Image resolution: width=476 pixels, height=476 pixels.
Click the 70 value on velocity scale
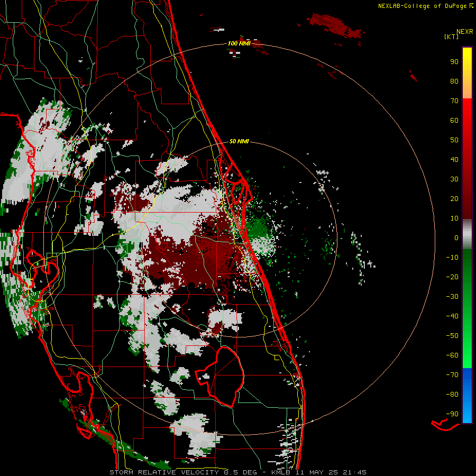pyautogui.click(x=454, y=101)
